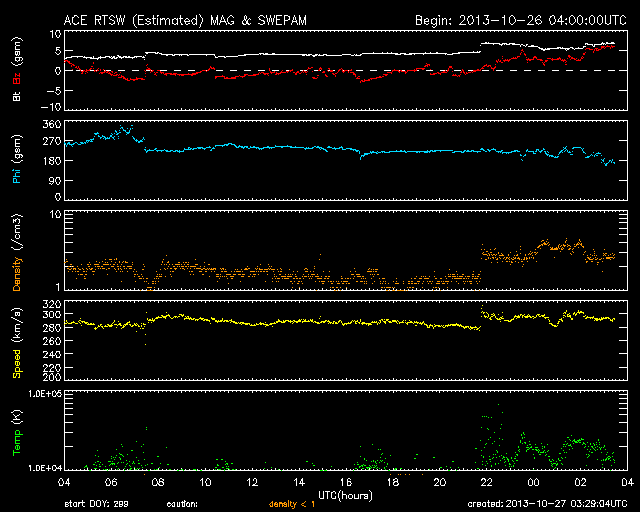Click the yellow 'Speed (km/s)' axis label
Image resolution: width=640 pixels, height=512 pixels.
[x=17, y=343]
